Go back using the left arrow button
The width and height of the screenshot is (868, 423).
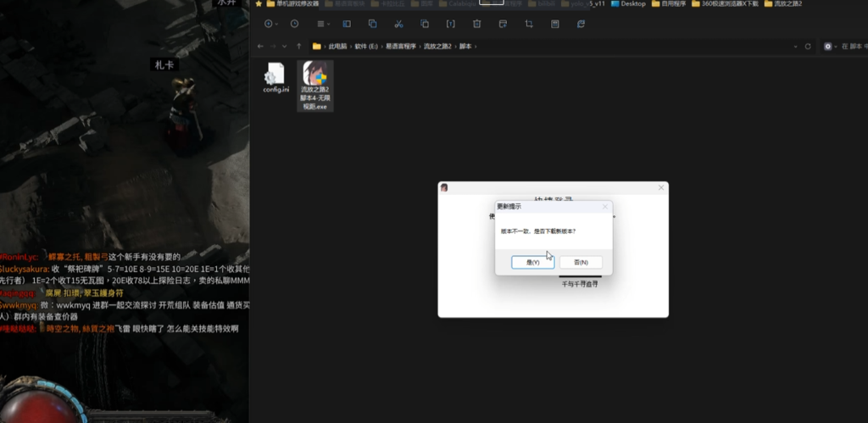click(x=260, y=47)
